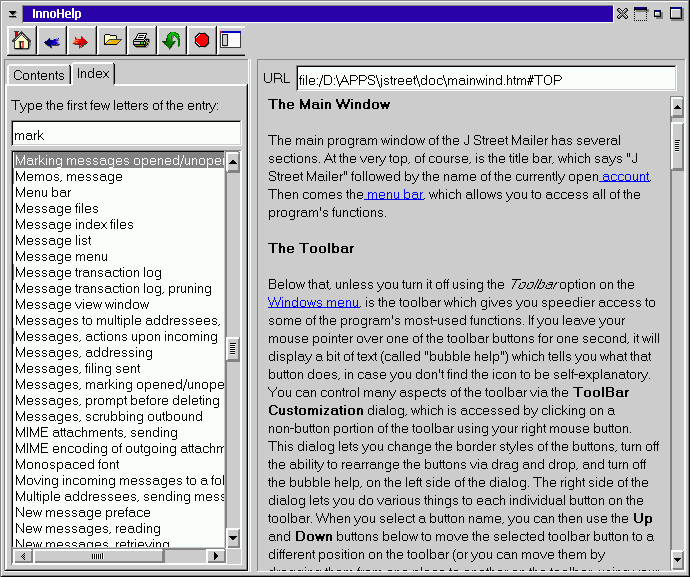Screen dimensions: 690x577
Task: Click index list scroll-up arrow
Action: (x=233, y=162)
